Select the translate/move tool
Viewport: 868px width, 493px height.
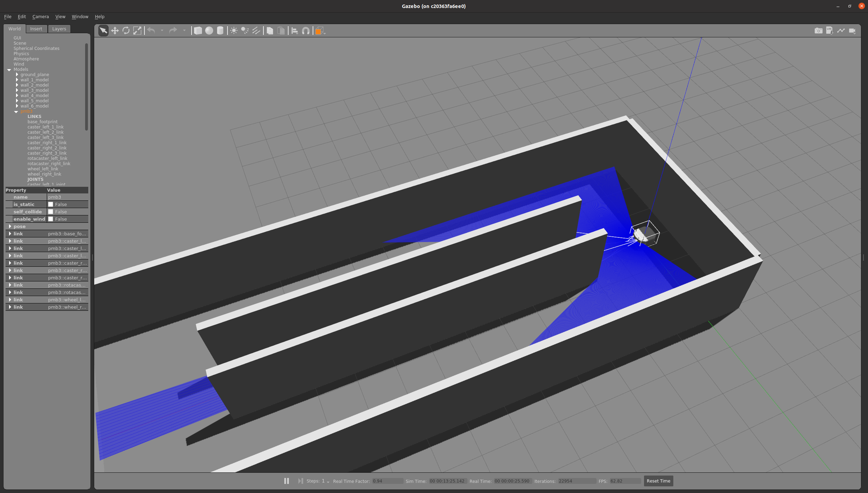pos(115,30)
